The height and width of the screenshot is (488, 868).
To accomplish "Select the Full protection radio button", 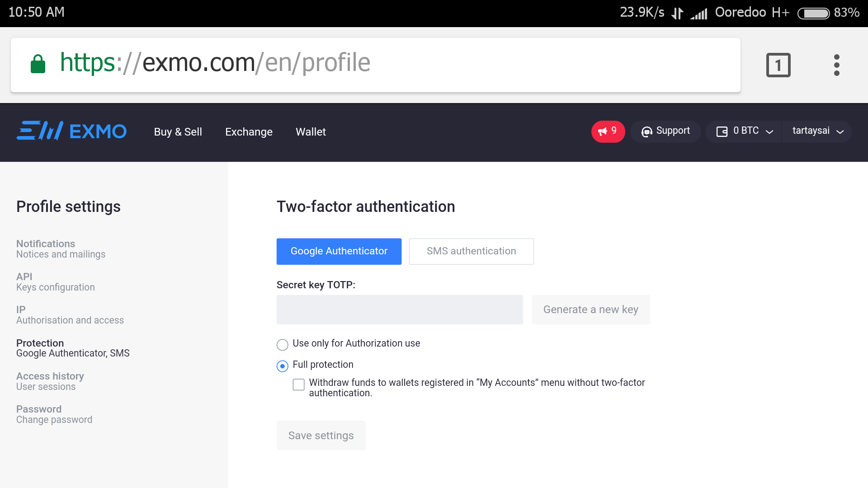I will pyautogui.click(x=283, y=366).
